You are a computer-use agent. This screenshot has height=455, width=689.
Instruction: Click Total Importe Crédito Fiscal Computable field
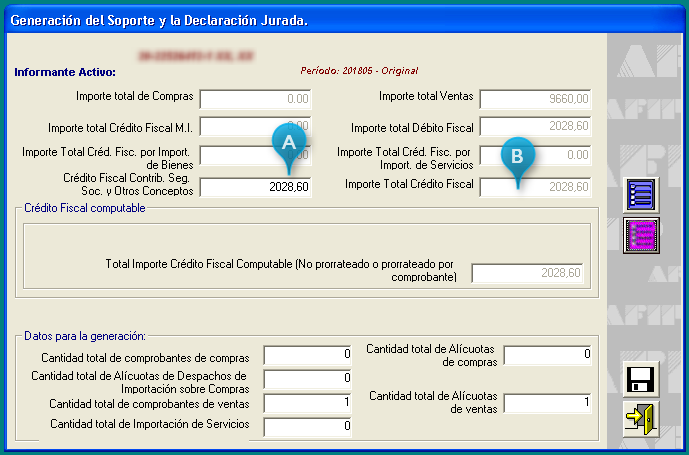click(527, 274)
